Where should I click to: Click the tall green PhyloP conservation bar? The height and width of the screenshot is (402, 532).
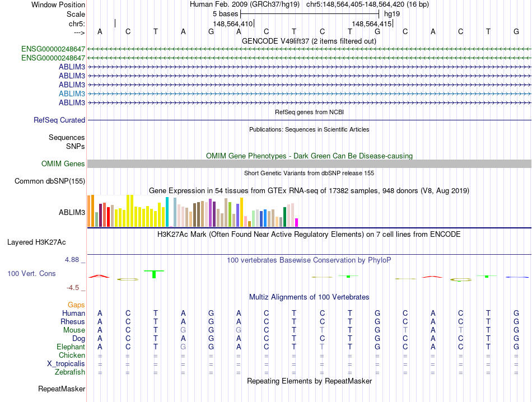click(x=154, y=274)
